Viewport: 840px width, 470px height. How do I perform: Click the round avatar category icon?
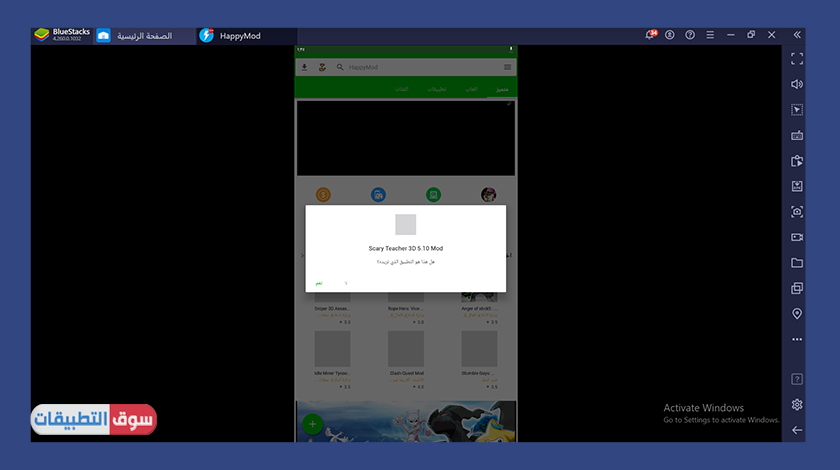[x=489, y=195]
